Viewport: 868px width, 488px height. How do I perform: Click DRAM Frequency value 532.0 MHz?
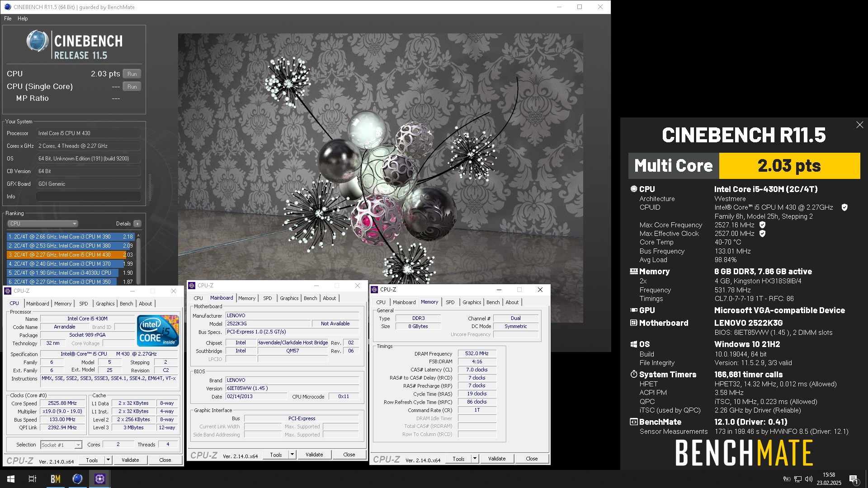[477, 353]
